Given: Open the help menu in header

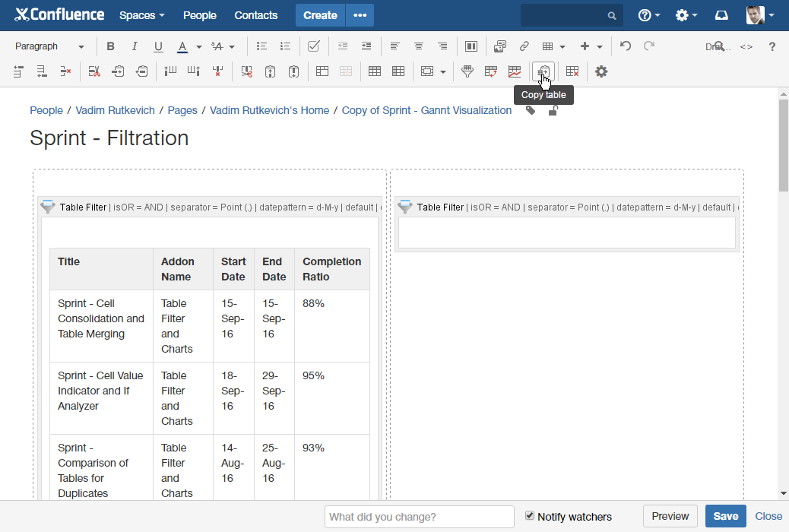Looking at the screenshot, I should tap(649, 15).
